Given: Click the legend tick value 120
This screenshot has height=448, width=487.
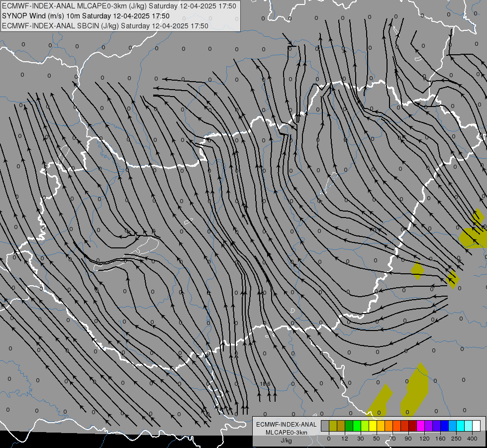Looking at the screenshot, I should tap(425, 439).
